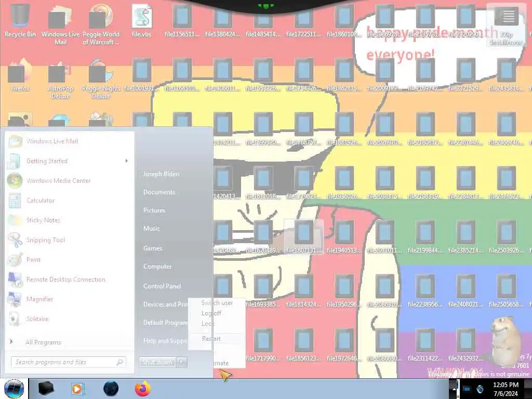The width and height of the screenshot is (532, 399).
Task: Select the file2503926 desktop file
Action: pyautogui.click(x=506, y=237)
